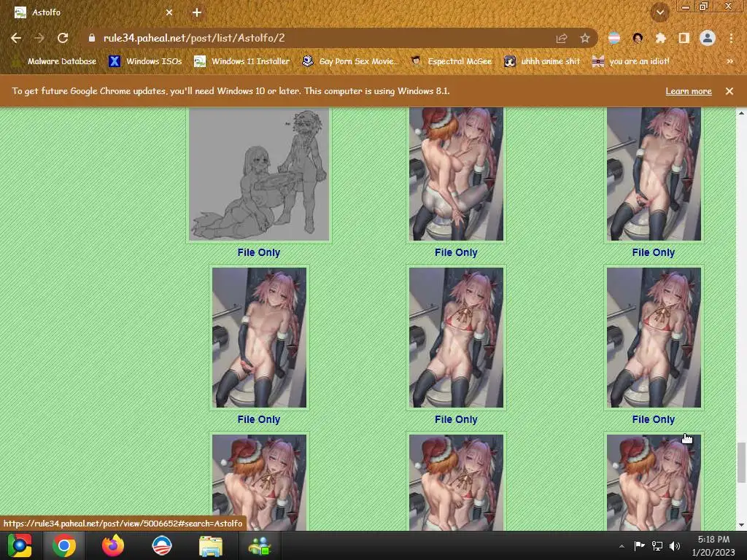The width and height of the screenshot is (747, 560).
Task: Select the Astolfo browser tab
Action: [x=94, y=13]
